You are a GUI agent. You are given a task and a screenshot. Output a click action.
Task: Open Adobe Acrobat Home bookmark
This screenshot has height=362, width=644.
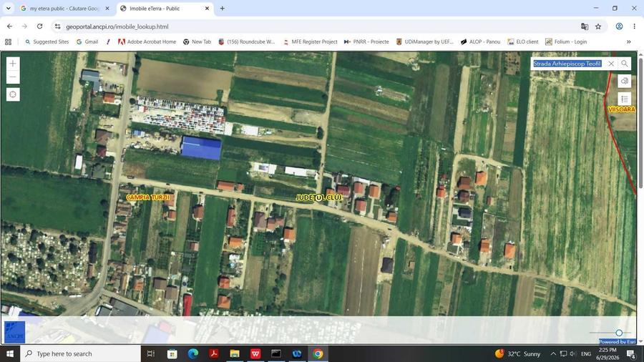coord(147,42)
